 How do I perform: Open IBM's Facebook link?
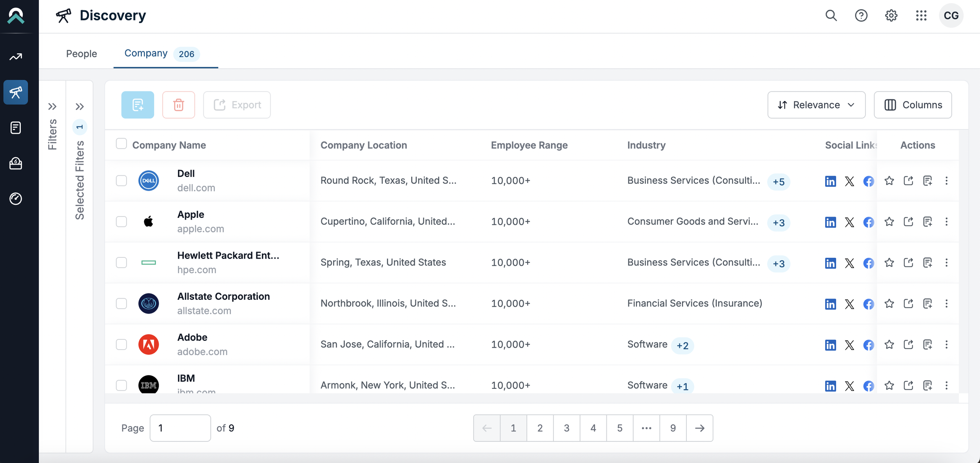coord(869,386)
